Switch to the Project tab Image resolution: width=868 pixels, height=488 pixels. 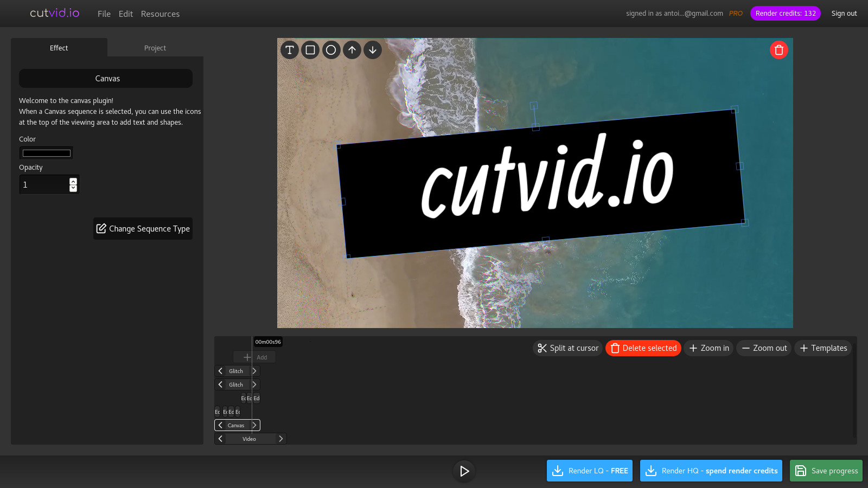point(155,48)
